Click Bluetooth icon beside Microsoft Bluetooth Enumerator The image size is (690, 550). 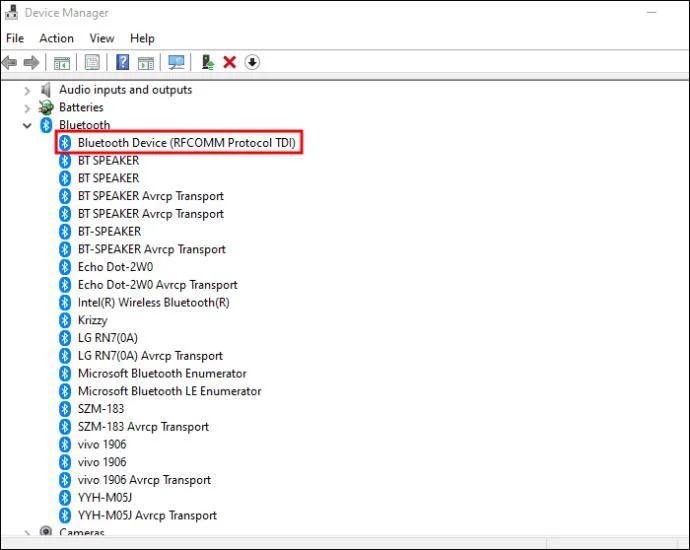[x=65, y=373]
